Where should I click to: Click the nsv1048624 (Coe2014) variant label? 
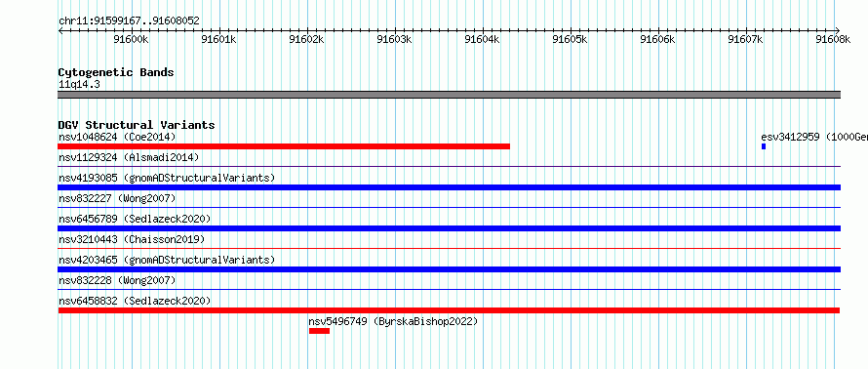[x=117, y=137]
